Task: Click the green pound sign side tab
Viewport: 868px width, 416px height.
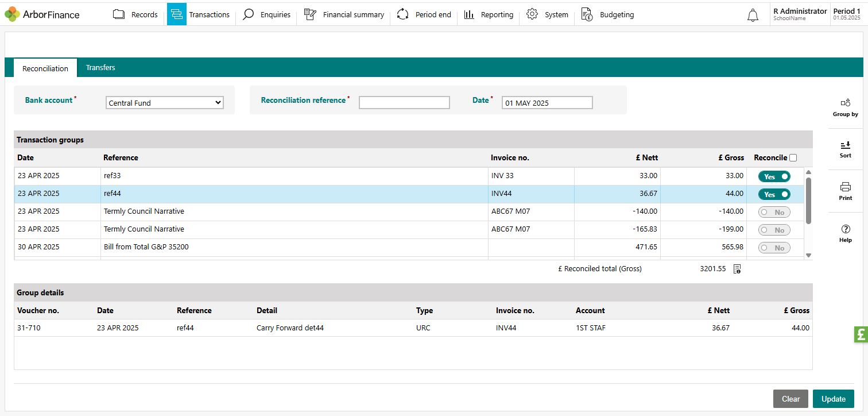Action: pyautogui.click(x=861, y=334)
